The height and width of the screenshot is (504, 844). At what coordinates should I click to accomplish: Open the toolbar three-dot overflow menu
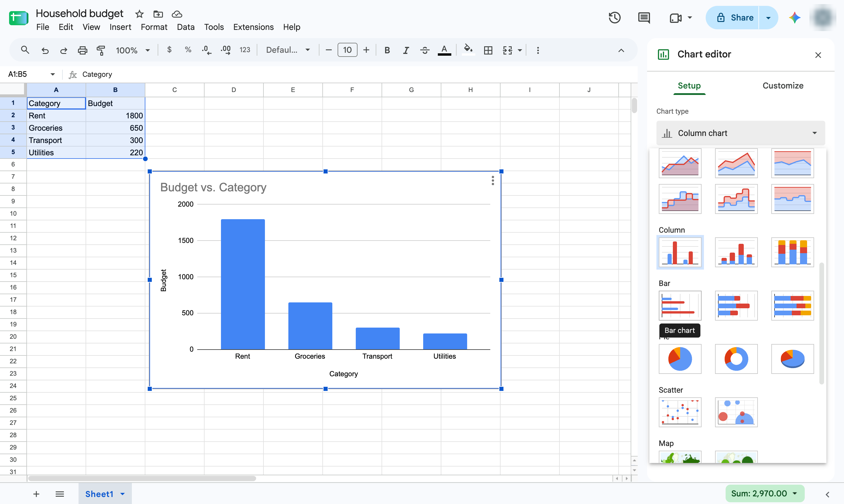click(x=538, y=50)
